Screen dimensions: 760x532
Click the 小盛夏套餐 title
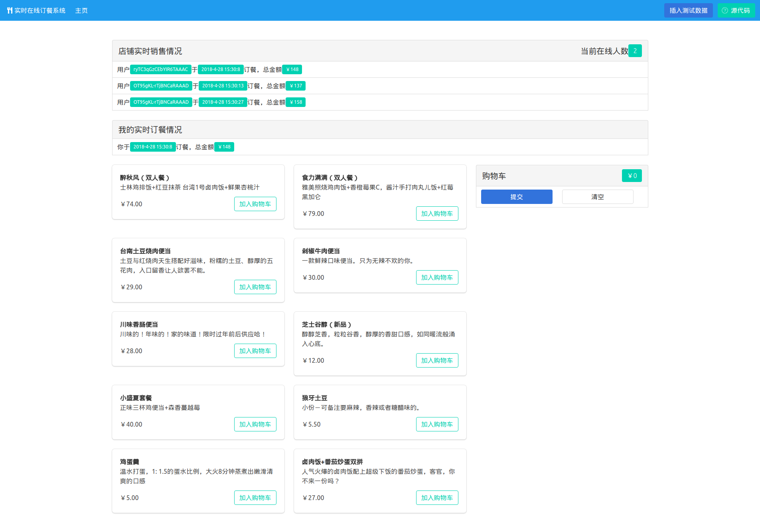coord(136,398)
